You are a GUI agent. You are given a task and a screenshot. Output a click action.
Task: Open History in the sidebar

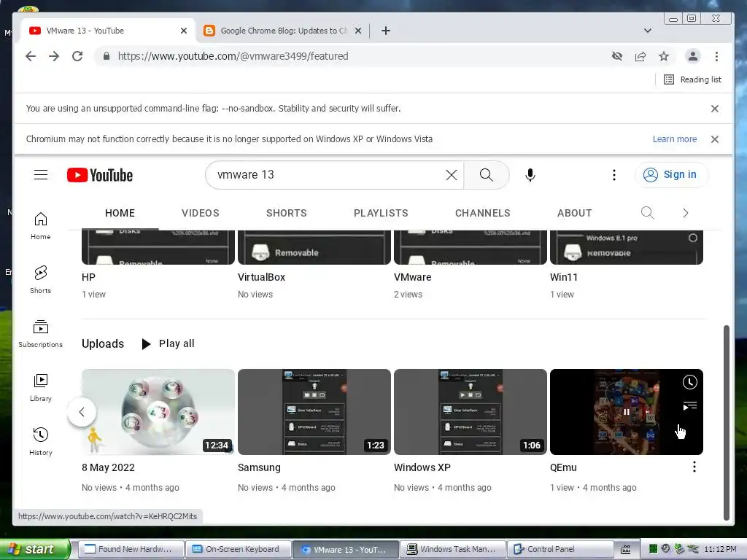(41, 441)
